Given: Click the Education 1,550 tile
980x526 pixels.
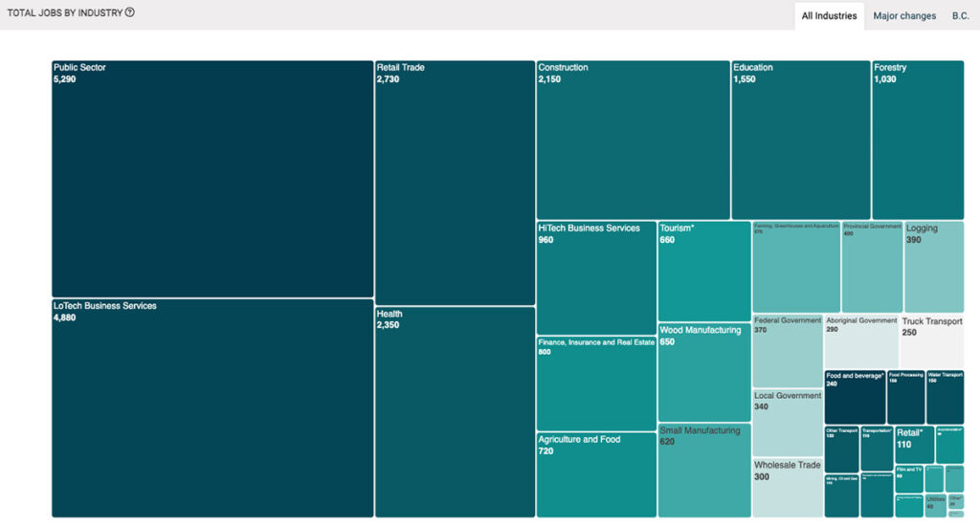Looking at the screenshot, I should [x=801, y=140].
